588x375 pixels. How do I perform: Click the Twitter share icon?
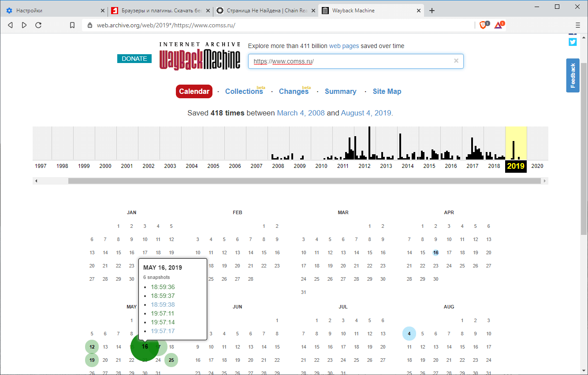(573, 42)
